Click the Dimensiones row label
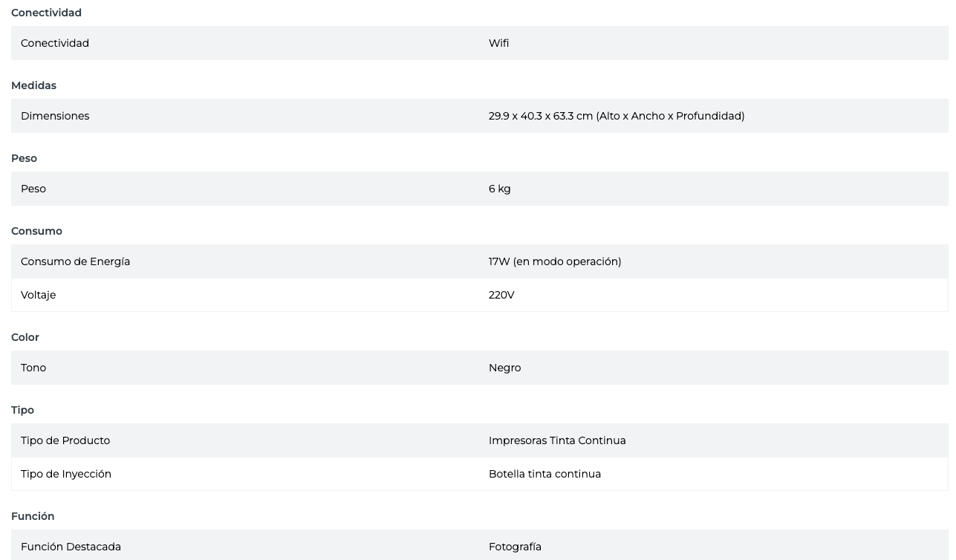956x560 pixels. pos(55,116)
